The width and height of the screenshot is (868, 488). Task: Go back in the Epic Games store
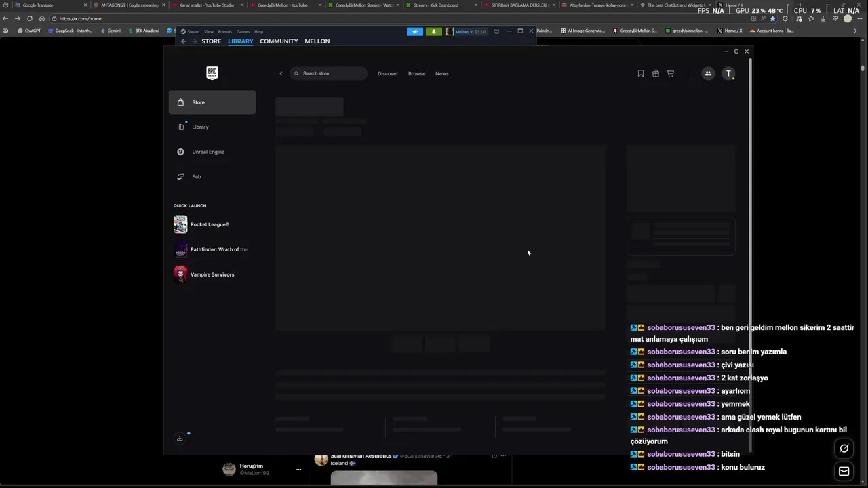coord(281,73)
